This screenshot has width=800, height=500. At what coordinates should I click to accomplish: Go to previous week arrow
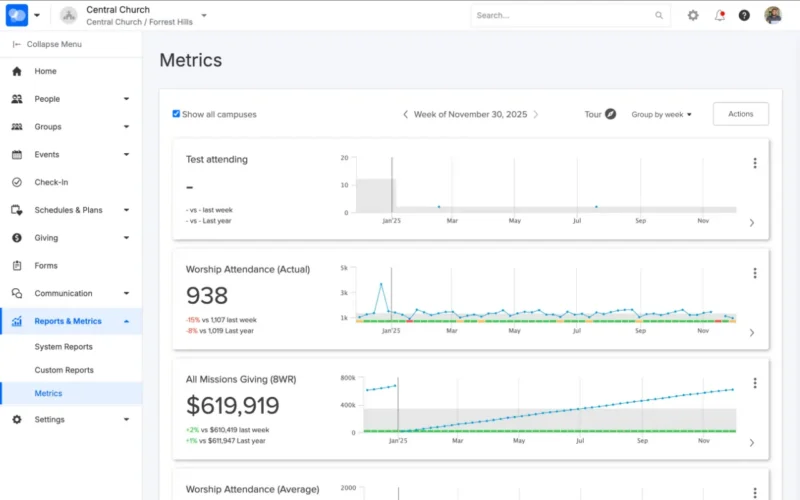click(x=405, y=114)
